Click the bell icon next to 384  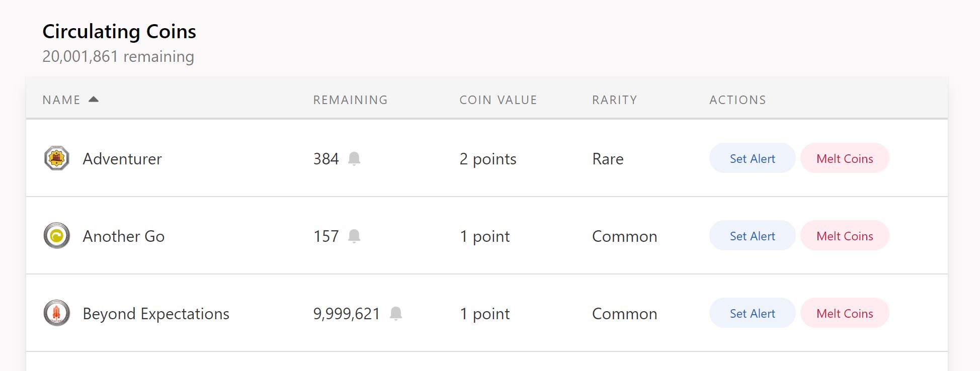click(354, 159)
